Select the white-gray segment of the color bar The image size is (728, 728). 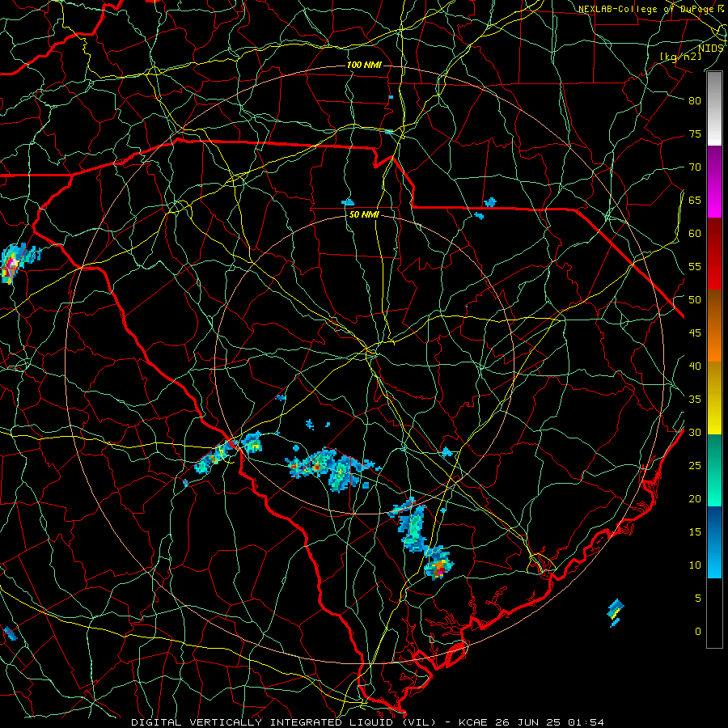tap(714, 108)
